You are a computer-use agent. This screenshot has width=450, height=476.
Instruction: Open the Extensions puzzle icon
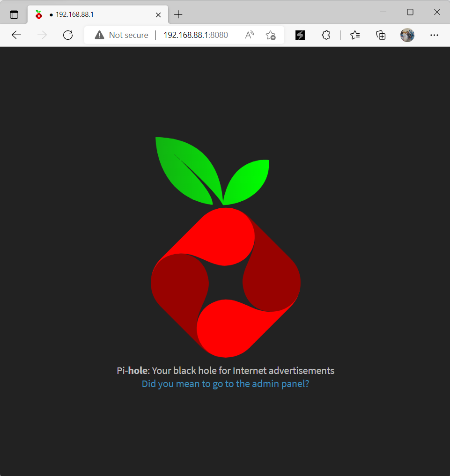point(326,35)
